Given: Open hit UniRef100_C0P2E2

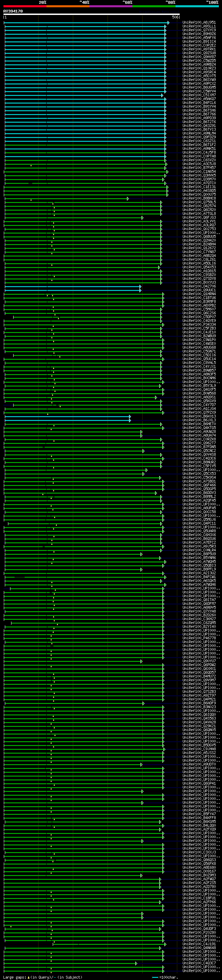Looking at the screenshot, I should coord(199,45).
